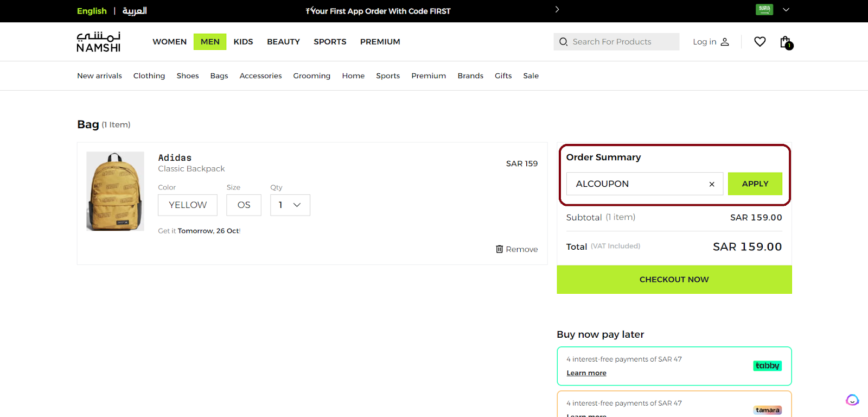Switch language to English

[x=92, y=11]
